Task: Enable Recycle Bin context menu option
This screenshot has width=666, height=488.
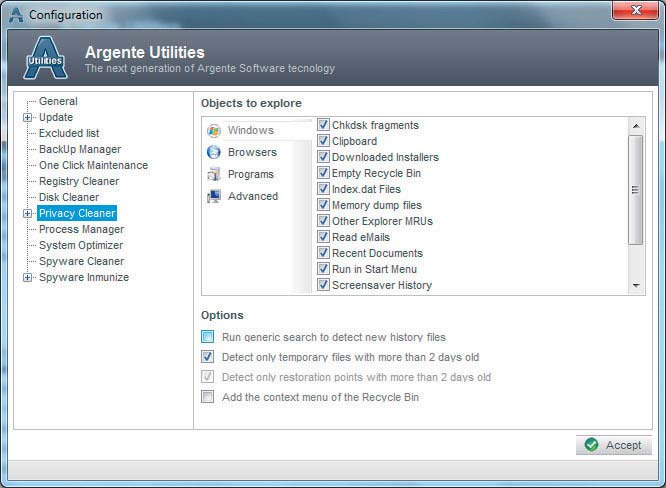Action: pos(208,397)
